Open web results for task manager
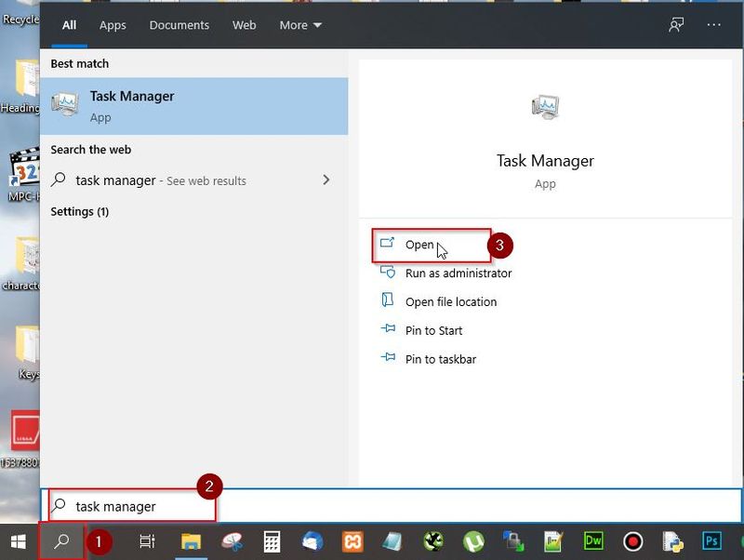Image resolution: width=744 pixels, height=560 pixels. click(193, 180)
